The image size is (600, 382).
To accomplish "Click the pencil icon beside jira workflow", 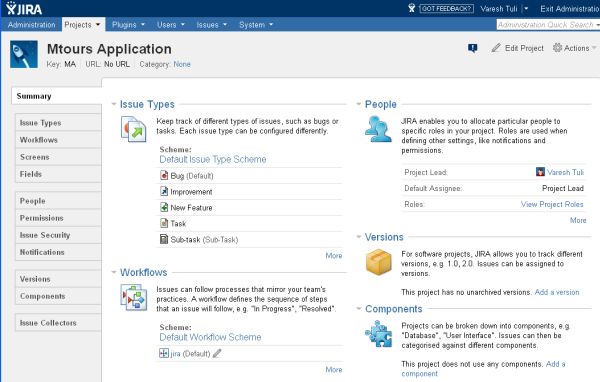I will tap(217, 353).
